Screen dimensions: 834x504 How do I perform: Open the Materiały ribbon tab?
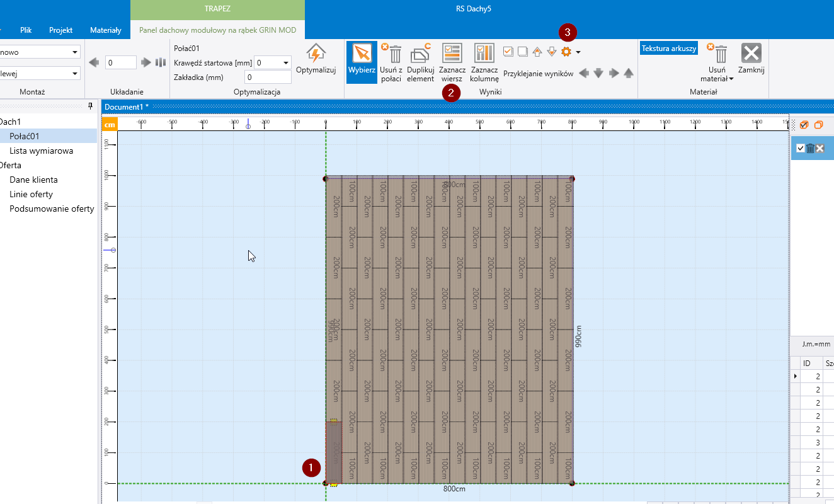point(105,30)
